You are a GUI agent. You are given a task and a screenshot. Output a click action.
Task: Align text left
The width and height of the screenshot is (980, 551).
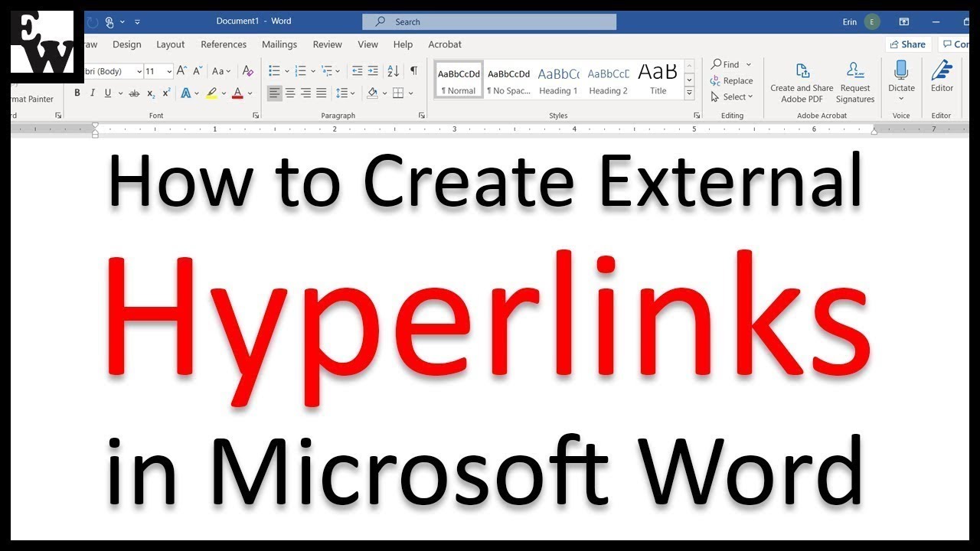tap(274, 93)
